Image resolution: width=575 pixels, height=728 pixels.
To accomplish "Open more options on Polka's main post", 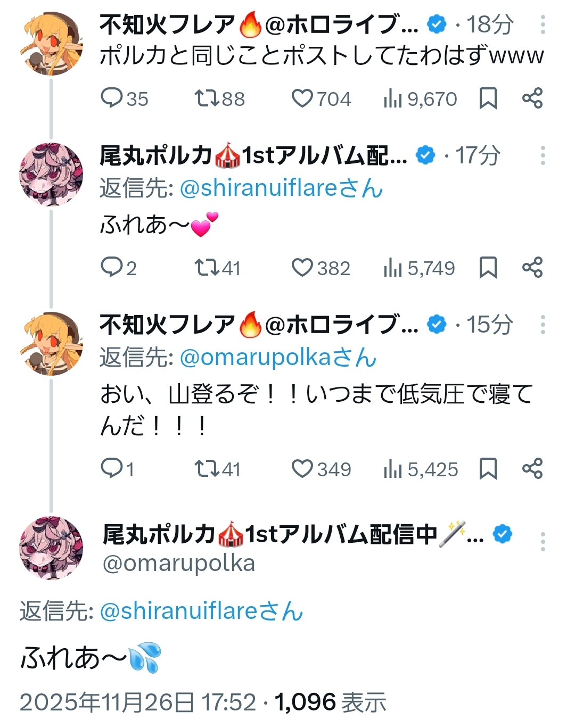I will [543, 542].
